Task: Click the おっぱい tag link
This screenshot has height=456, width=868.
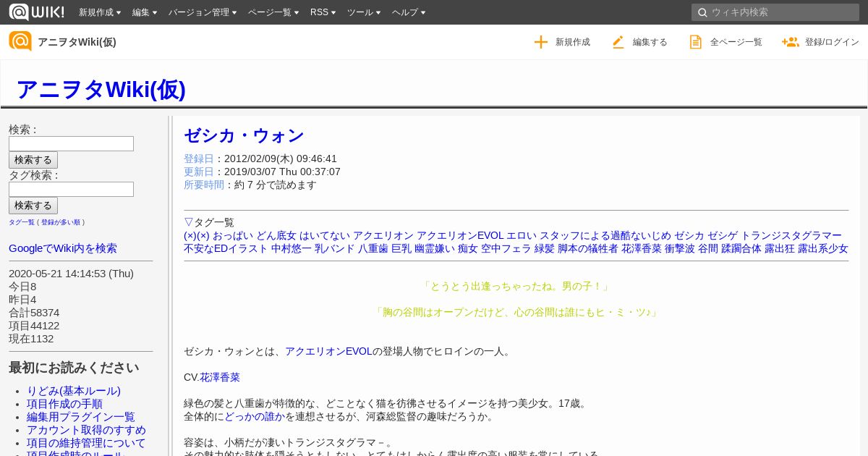Action: tap(233, 235)
